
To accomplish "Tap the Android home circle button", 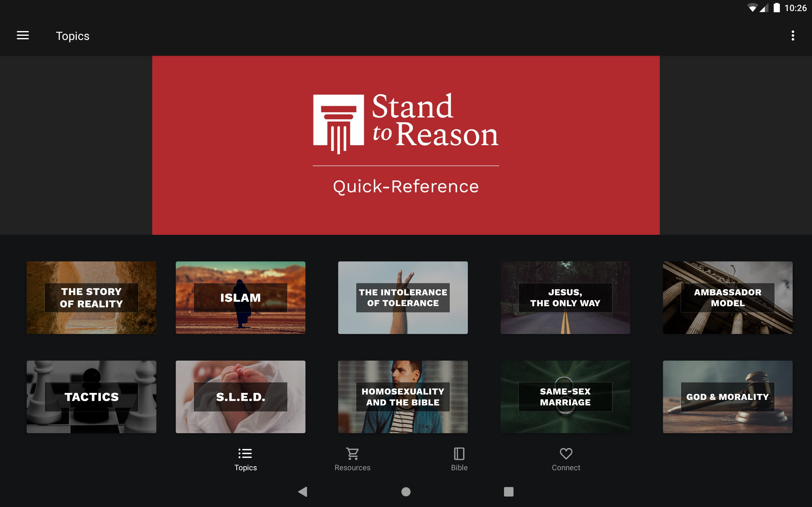I will (x=406, y=491).
